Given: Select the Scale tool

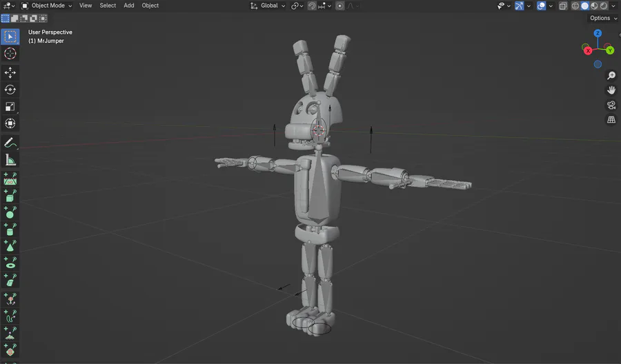Looking at the screenshot, I should coord(10,106).
